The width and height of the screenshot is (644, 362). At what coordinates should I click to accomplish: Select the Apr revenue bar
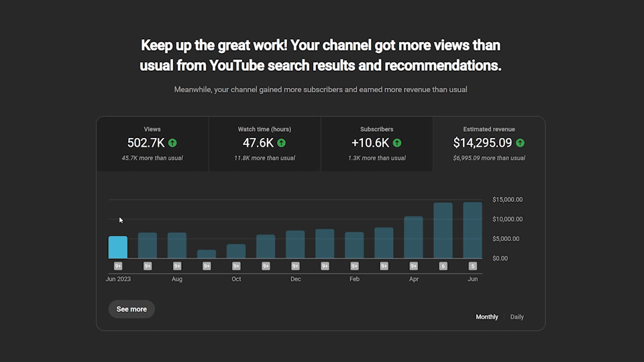point(414,237)
